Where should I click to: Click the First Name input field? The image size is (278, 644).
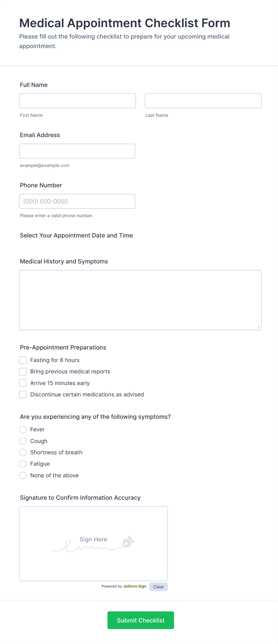point(77,101)
